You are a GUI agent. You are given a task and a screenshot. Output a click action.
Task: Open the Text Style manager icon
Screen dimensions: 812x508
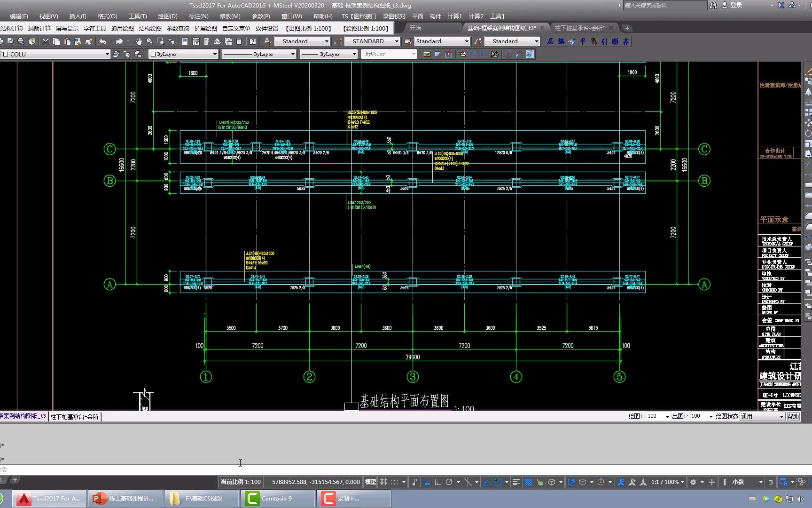click(267, 41)
